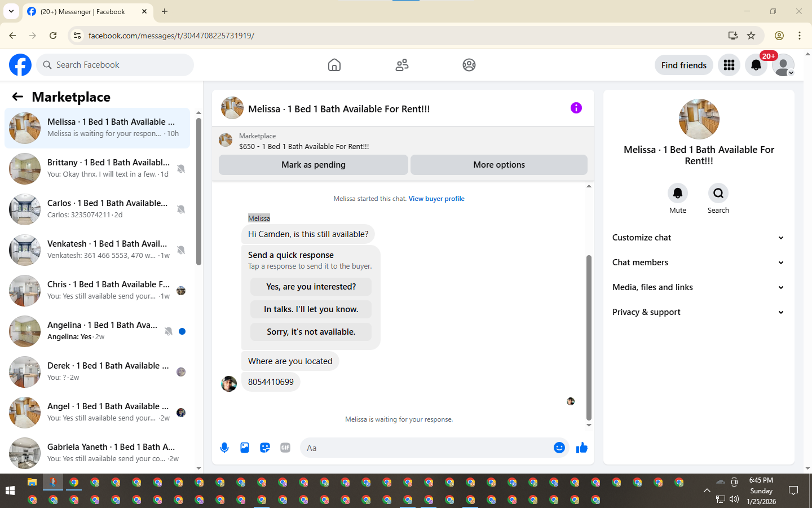
Task: Open Angel's conversation in the list
Action: pyautogui.click(x=97, y=413)
